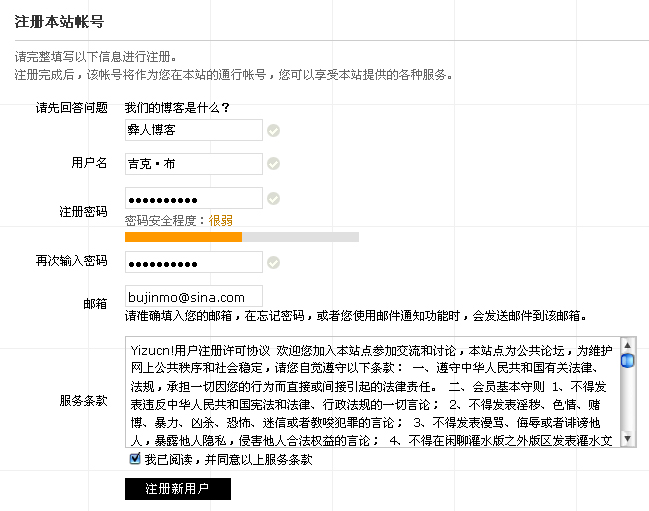Tick the 我已阅读 agree-to-terms checkbox
649x511 pixels.
(135, 459)
